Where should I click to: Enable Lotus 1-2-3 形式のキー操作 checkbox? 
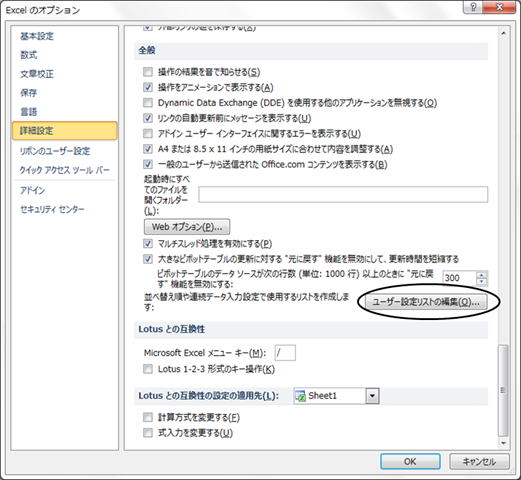[148, 369]
